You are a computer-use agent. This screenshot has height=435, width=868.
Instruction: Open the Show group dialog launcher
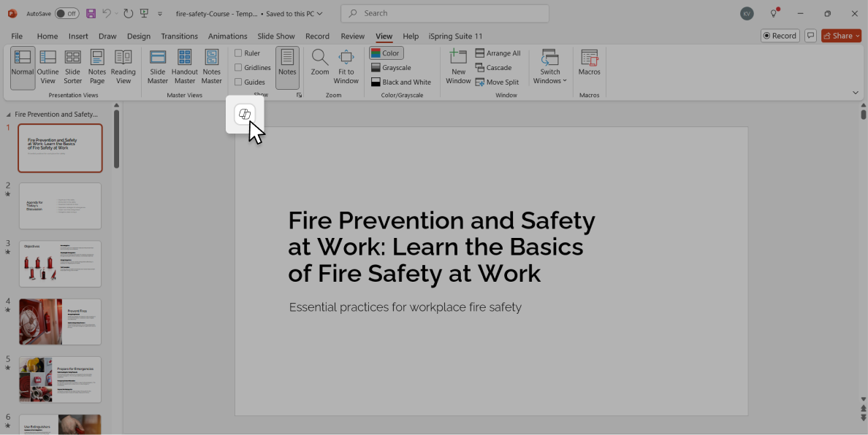pyautogui.click(x=299, y=96)
